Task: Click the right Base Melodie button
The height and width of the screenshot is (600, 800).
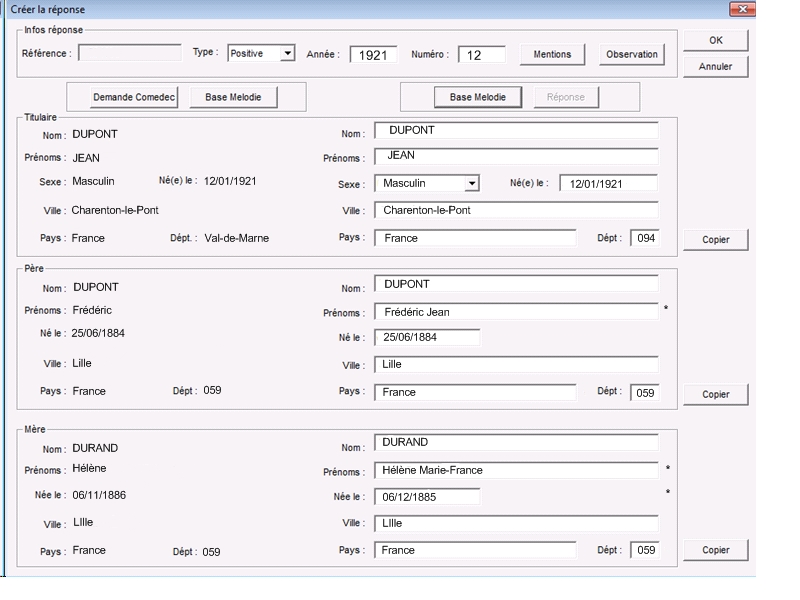Action: point(477,97)
